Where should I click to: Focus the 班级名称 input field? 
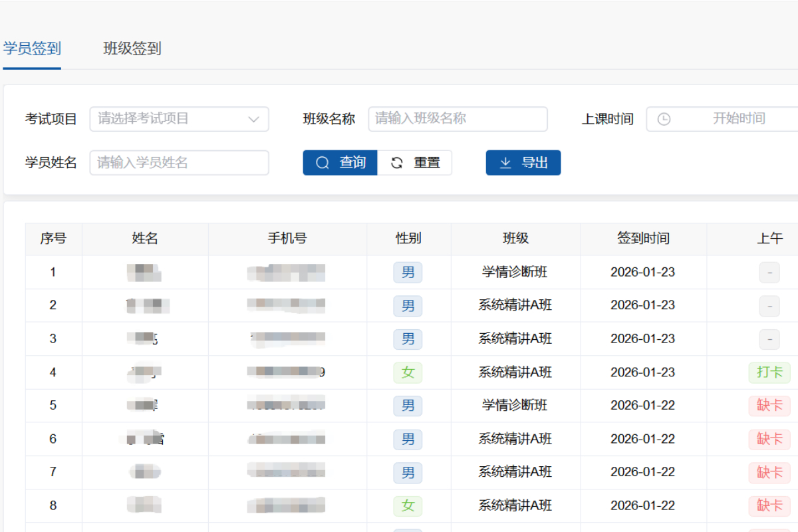point(458,119)
